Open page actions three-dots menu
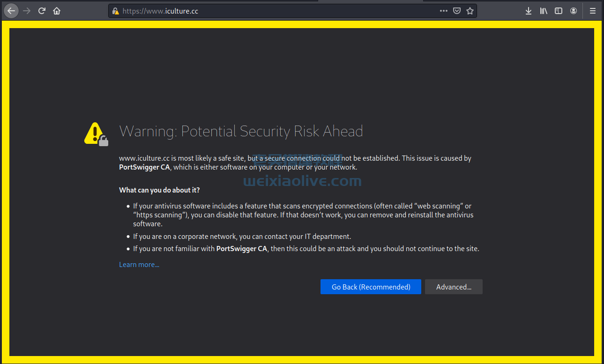The height and width of the screenshot is (364, 604). pyautogui.click(x=443, y=11)
